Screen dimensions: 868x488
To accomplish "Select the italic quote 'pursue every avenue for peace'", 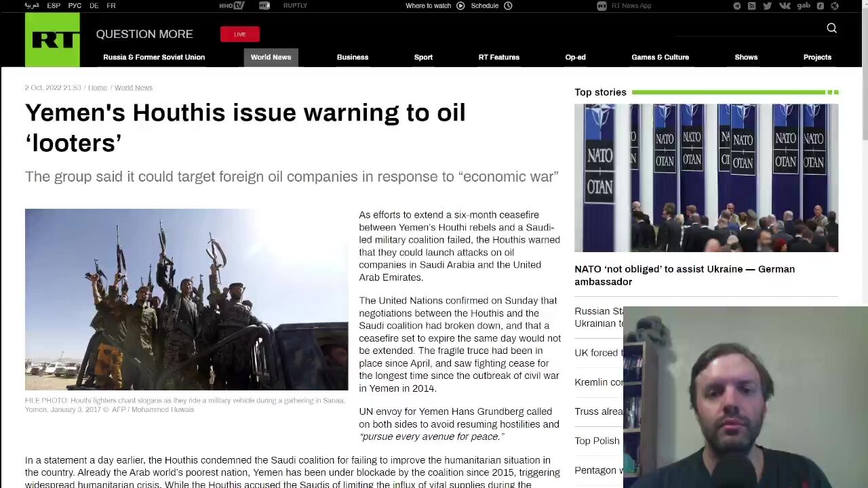I will click(431, 436).
